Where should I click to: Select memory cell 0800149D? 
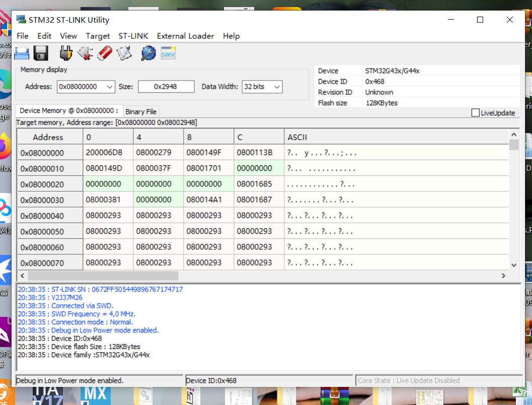[x=108, y=168]
